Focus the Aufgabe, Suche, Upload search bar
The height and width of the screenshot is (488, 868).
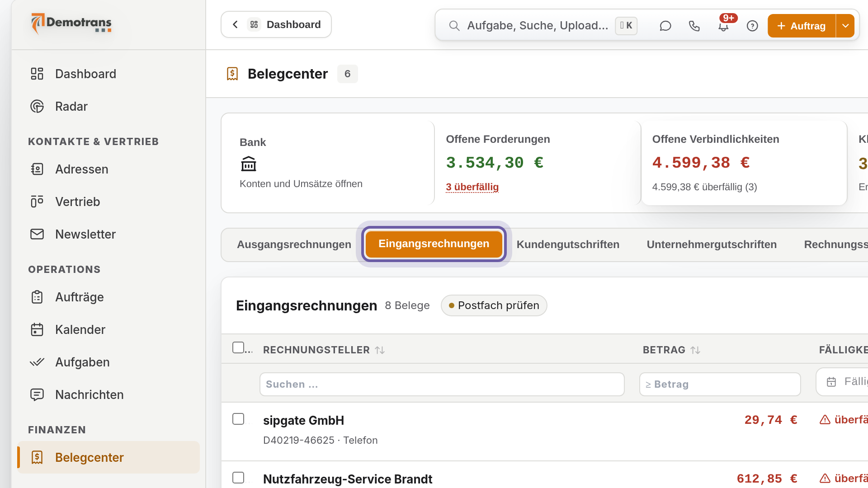[538, 26]
